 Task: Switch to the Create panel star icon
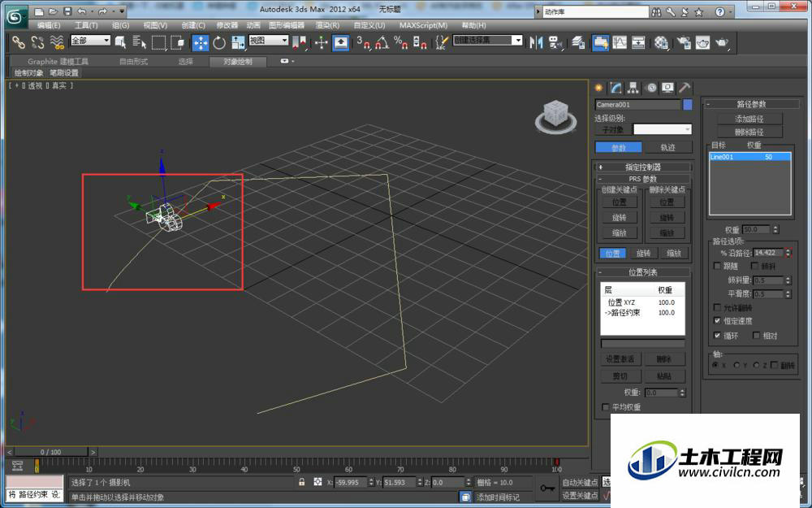pyautogui.click(x=598, y=88)
